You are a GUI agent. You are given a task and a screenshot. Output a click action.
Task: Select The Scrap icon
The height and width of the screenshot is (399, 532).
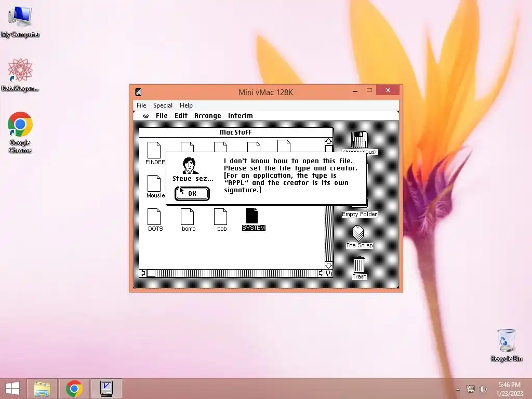tap(358, 233)
